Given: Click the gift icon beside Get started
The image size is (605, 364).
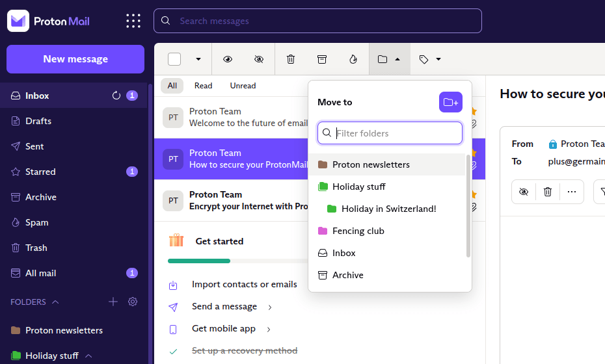Looking at the screenshot, I should pos(176,240).
